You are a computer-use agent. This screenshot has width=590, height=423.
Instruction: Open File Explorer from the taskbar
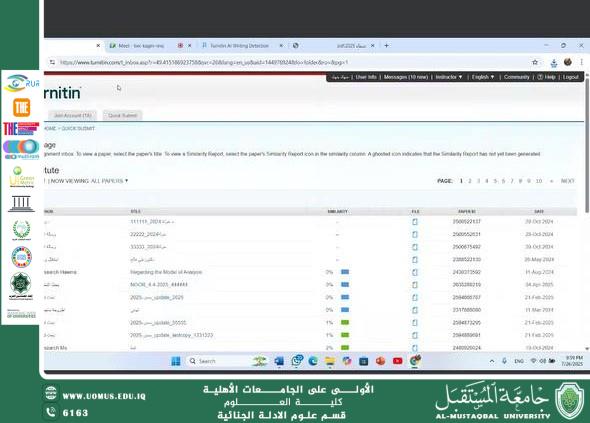330,361
